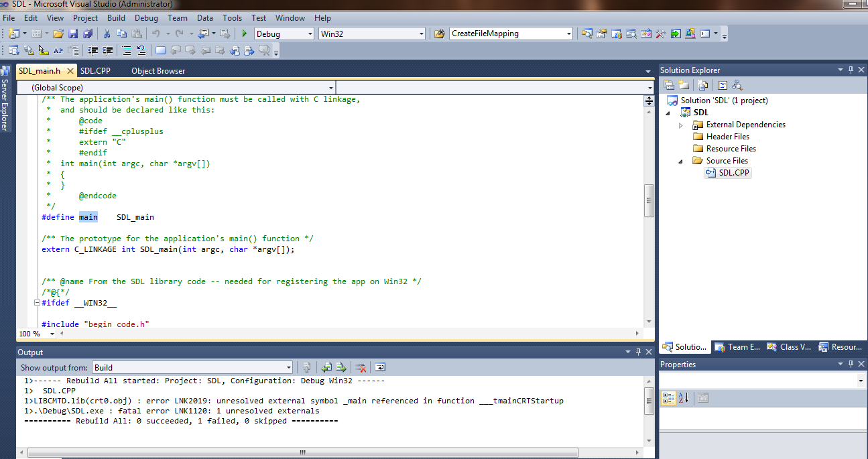Viewport: 868px width, 459px height.
Task: Open the Debug configuration dropdown
Action: (x=310, y=34)
